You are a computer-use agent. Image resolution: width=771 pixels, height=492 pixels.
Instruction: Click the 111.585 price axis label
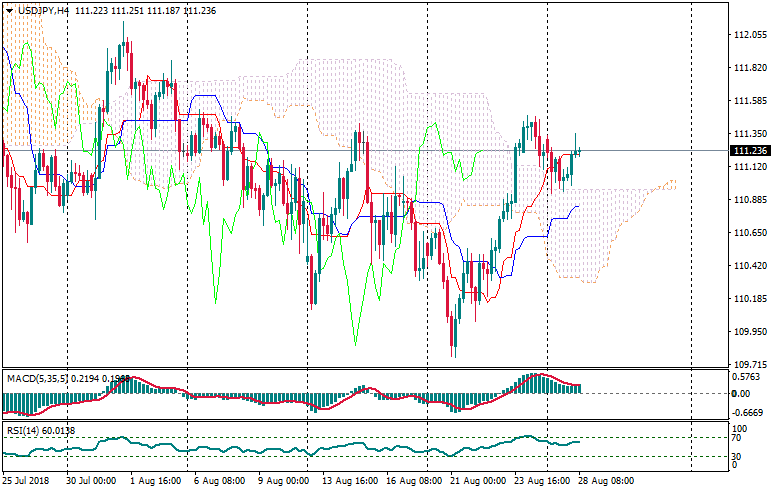748,101
